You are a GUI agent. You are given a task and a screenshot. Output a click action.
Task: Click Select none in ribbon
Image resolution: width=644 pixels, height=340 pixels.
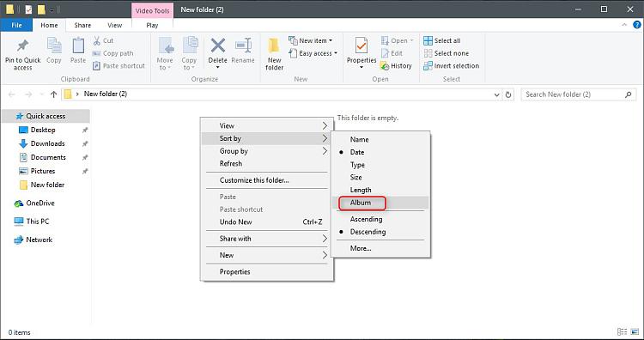(x=446, y=53)
